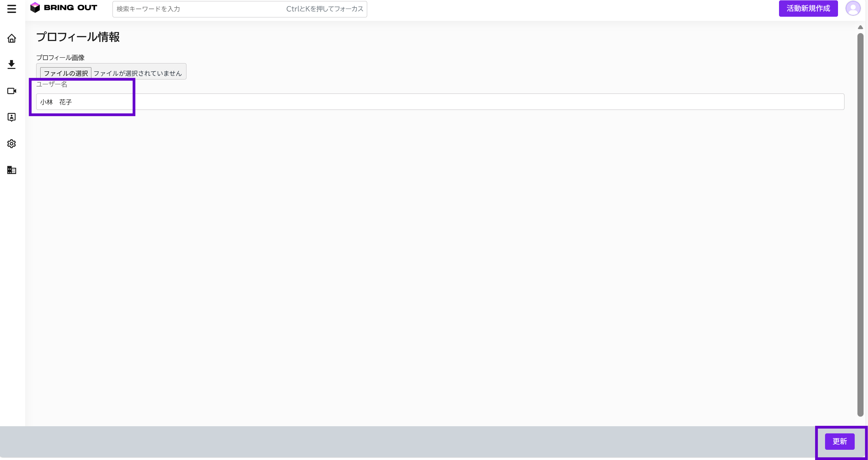Focus the search keyword input
This screenshot has height=460, width=868.
point(240,9)
